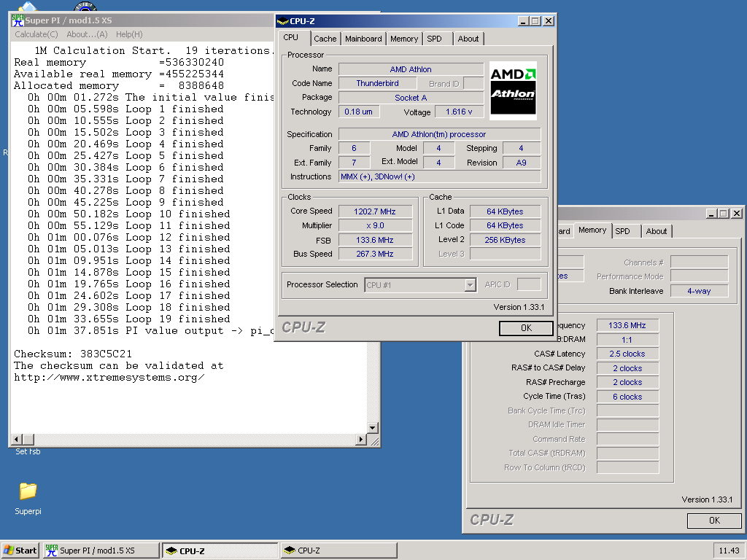Click the Checksum: 383C5C21 line
This screenshot has width=747, height=560.
73,354
